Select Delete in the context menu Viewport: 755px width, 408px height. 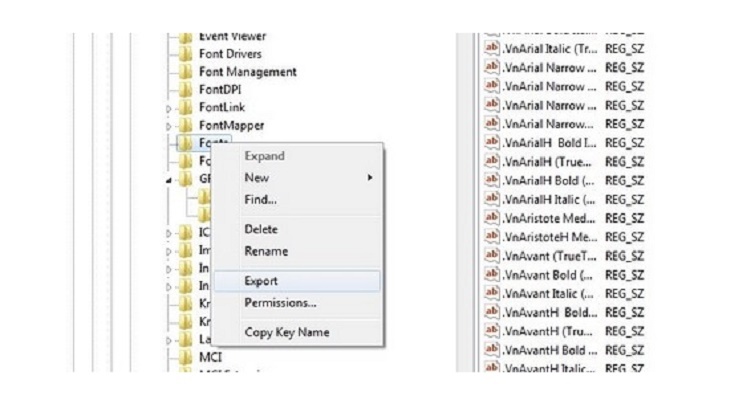tap(261, 229)
